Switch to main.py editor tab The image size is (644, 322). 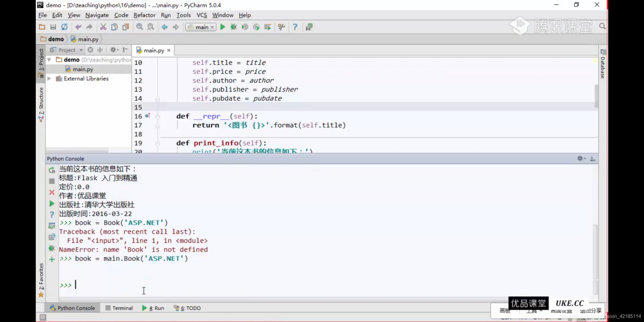[x=153, y=50]
